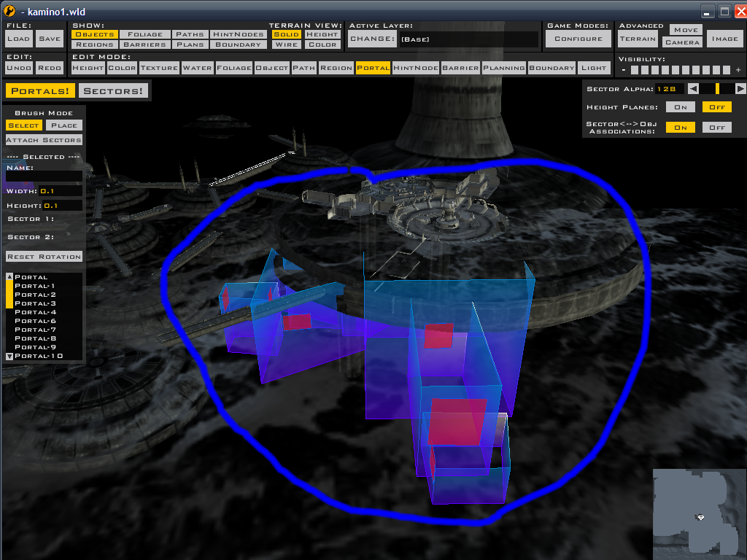This screenshot has width=747, height=560.
Task: Toggle Foliage display in Show section
Action: coord(145,34)
